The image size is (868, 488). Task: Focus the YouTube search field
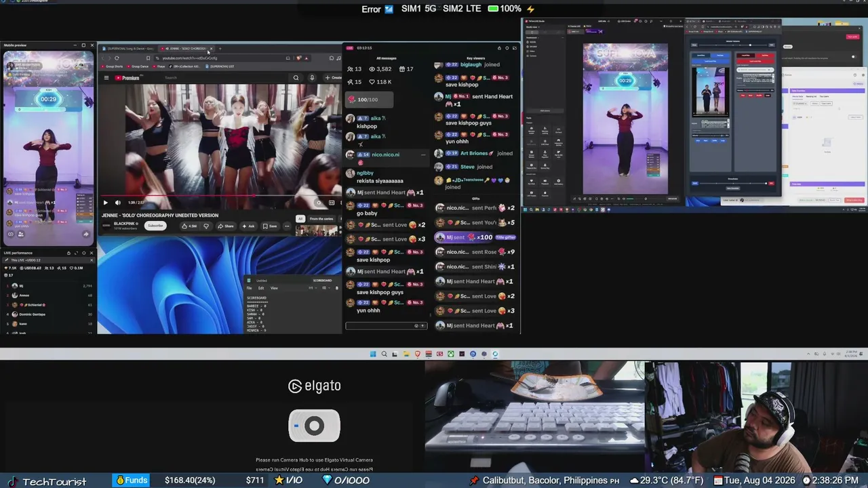pyautogui.click(x=227, y=78)
